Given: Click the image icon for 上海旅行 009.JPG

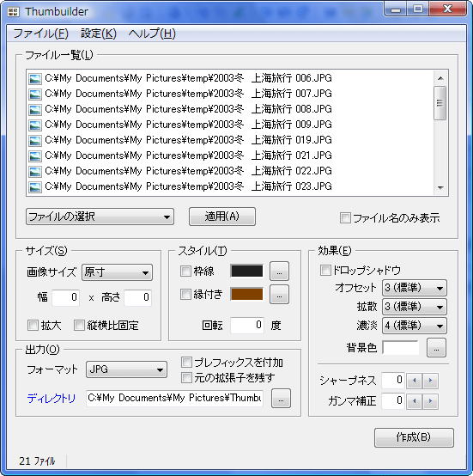Looking at the screenshot, I should tap(35, 125).
